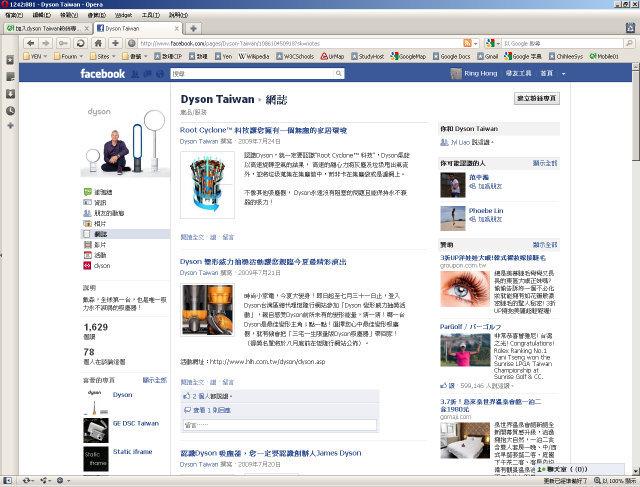Click the search magnifier in Opera search box
This screenshot has height=487, width=640.
pos(629,43)
